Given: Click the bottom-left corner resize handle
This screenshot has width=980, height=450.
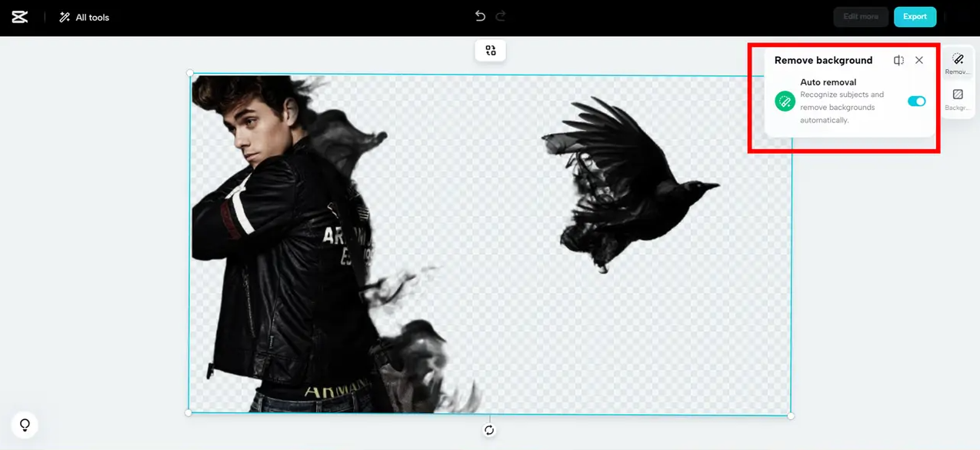Looking at the screenshot, I should [x=188, y=413].
